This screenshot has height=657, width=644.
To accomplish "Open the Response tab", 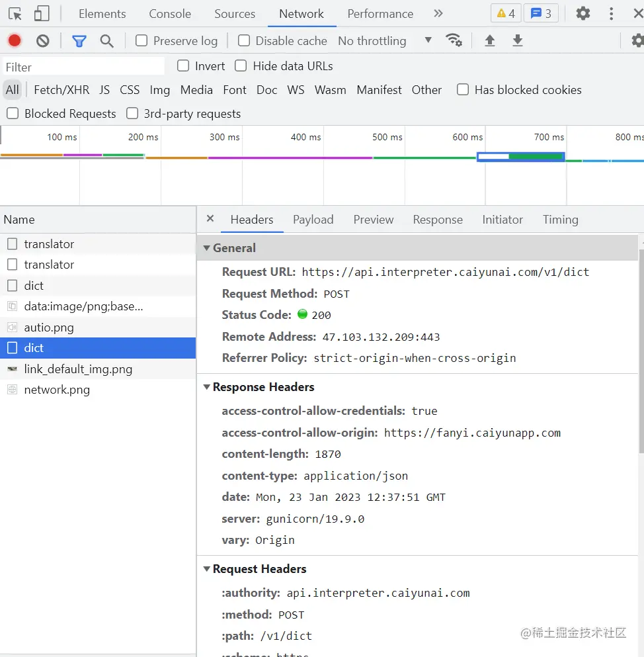I will (438, 220).
